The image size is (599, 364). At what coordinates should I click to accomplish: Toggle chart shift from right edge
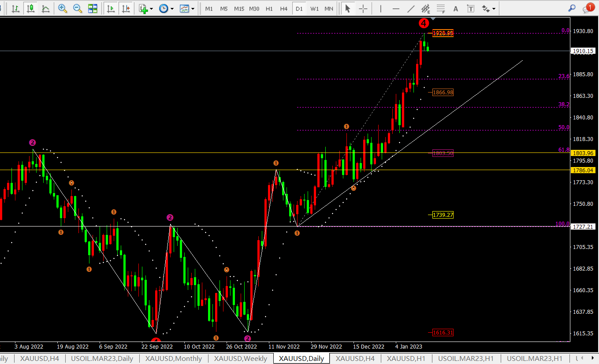126,8
